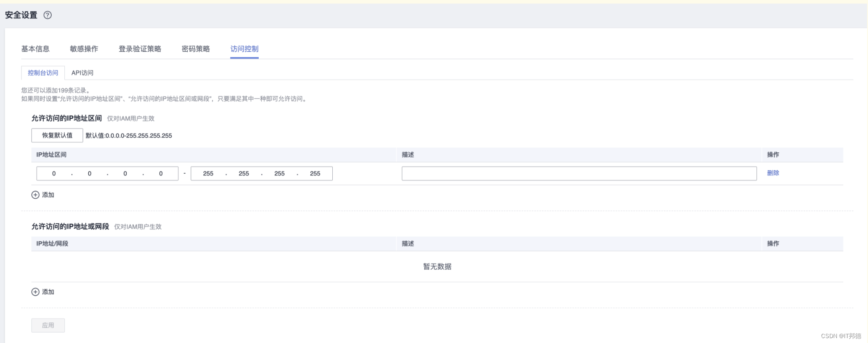Focus the last 255 octet of the end IP

[315, 173]
